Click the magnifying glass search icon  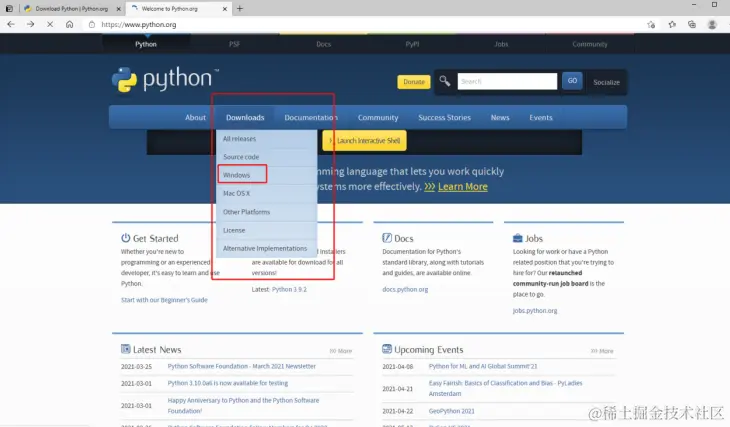(445, 81)
